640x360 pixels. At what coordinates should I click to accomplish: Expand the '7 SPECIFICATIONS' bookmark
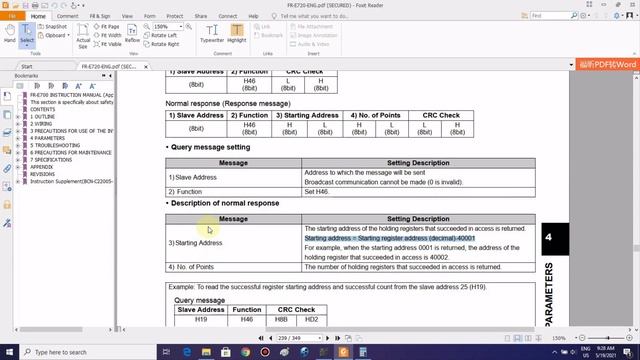pos(18,160)
